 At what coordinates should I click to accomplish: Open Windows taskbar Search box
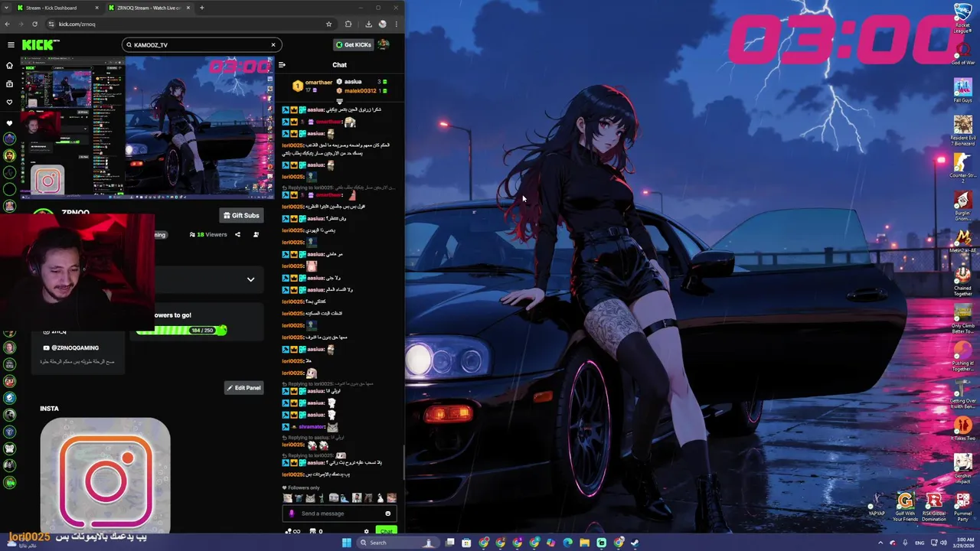point(399,543)
